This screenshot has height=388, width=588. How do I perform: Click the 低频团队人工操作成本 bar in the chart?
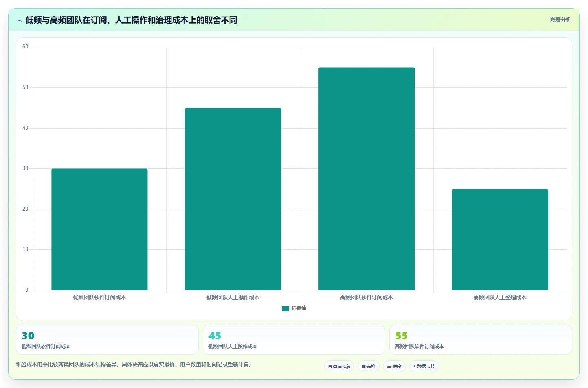click(x=233, y=199)
